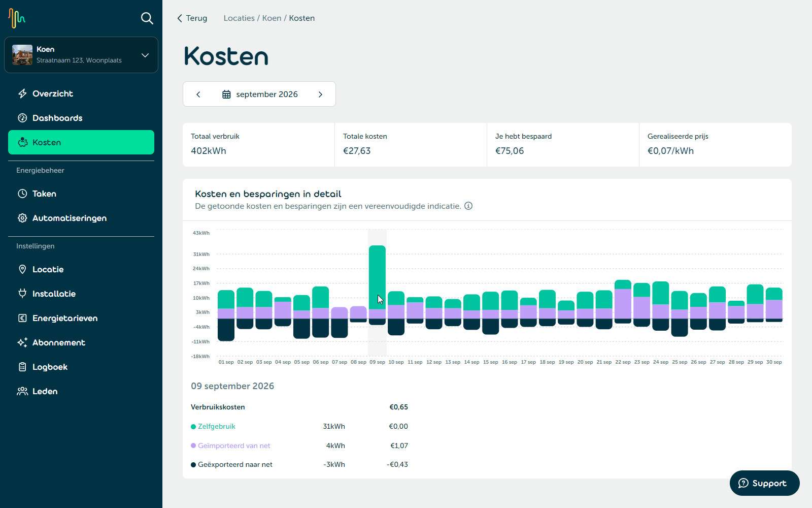Image resolution: width=812 pixels, height=508 pixels.
Task: Open Overzicht lightning bolt icon
Action: [x=22, y=93]
